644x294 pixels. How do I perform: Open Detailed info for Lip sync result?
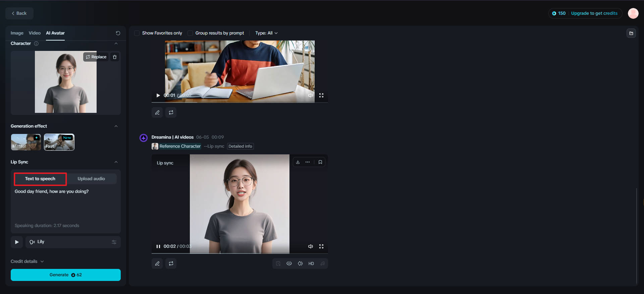240,146
